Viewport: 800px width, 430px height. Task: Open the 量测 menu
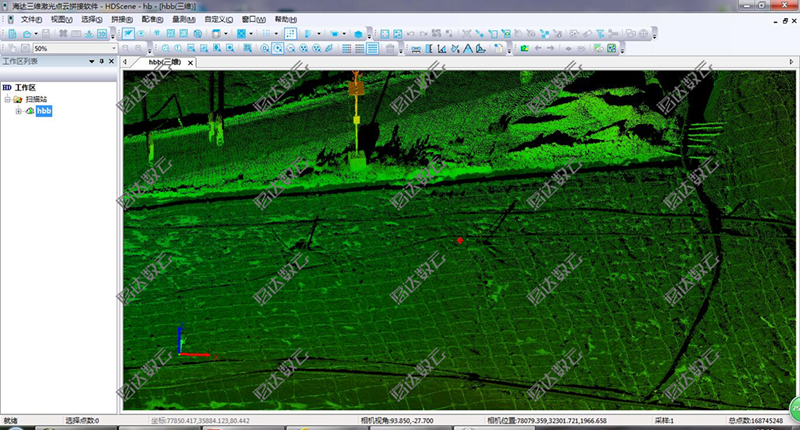(x=183, y=20)
